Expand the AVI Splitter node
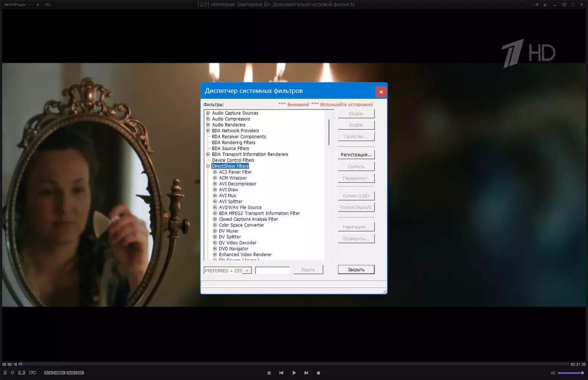This screenshot has width=588, height=380. [215, 202]
